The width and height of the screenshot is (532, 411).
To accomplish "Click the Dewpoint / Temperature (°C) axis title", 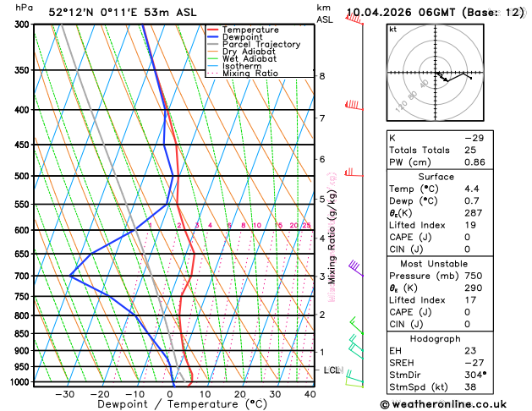I will tap(182, 404).
